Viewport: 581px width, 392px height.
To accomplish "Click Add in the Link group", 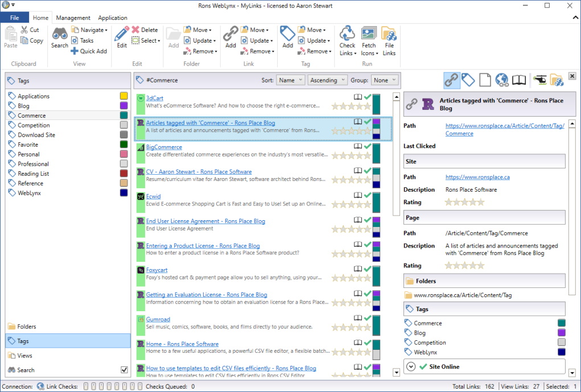I will 230,38.
